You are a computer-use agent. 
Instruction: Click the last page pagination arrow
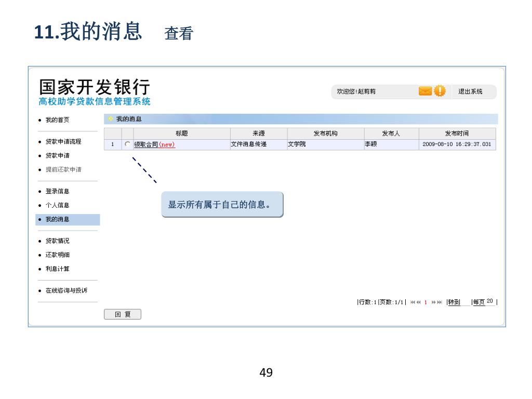pos(440,302)
